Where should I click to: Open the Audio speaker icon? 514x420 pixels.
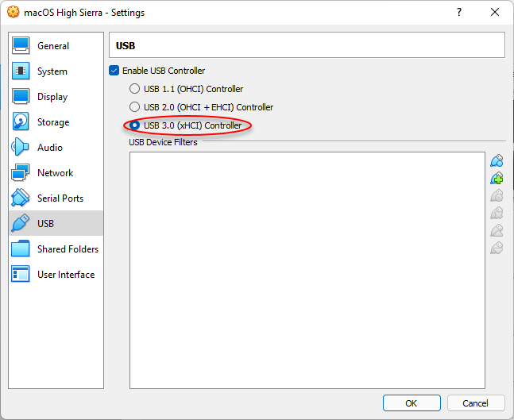tap(21, 147)
